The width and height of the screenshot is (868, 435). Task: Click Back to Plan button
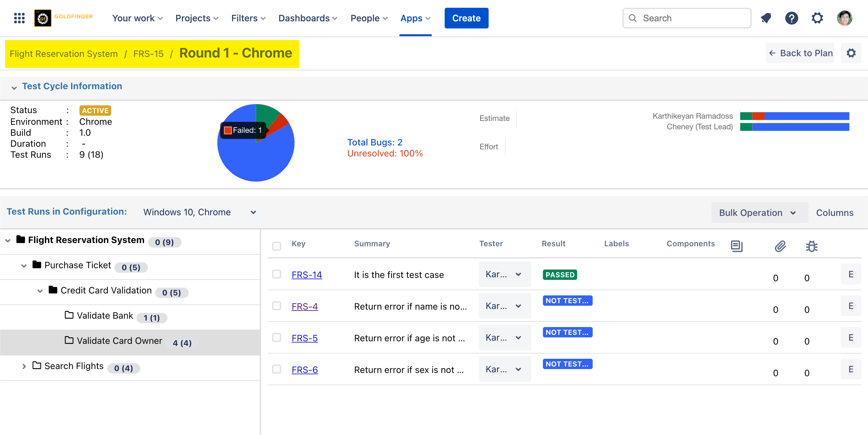[800, 53]
